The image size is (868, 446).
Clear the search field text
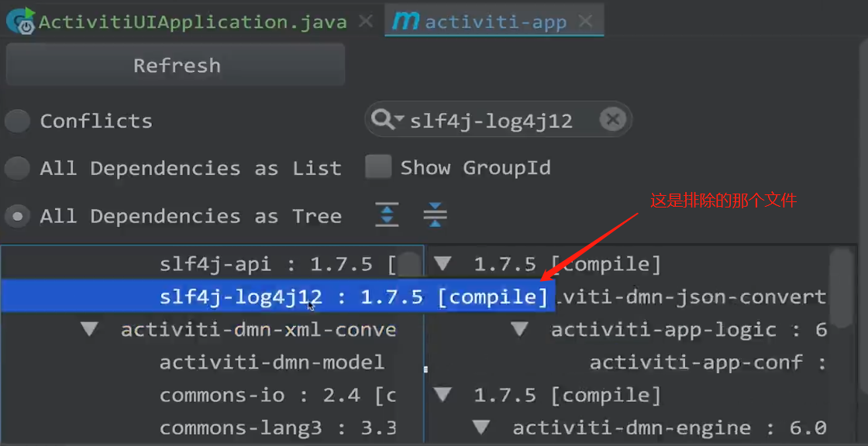[612, 119]
